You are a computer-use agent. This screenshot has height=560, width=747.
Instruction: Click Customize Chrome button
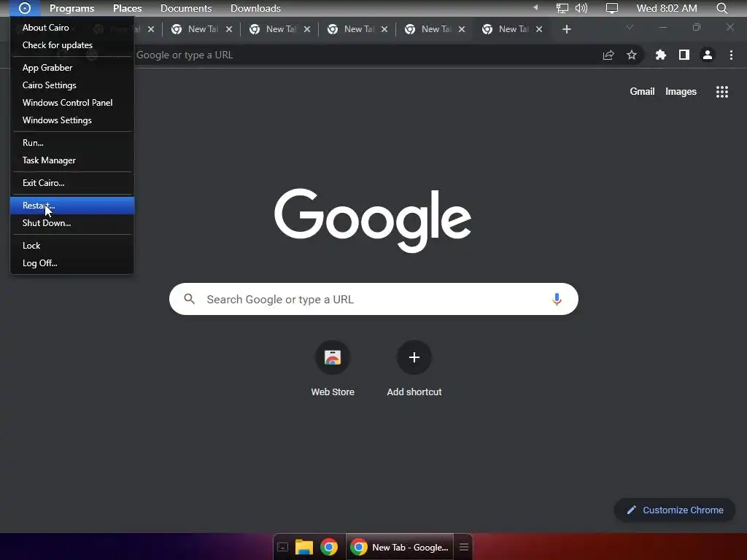pyautogui.click(x=675, y=510)
